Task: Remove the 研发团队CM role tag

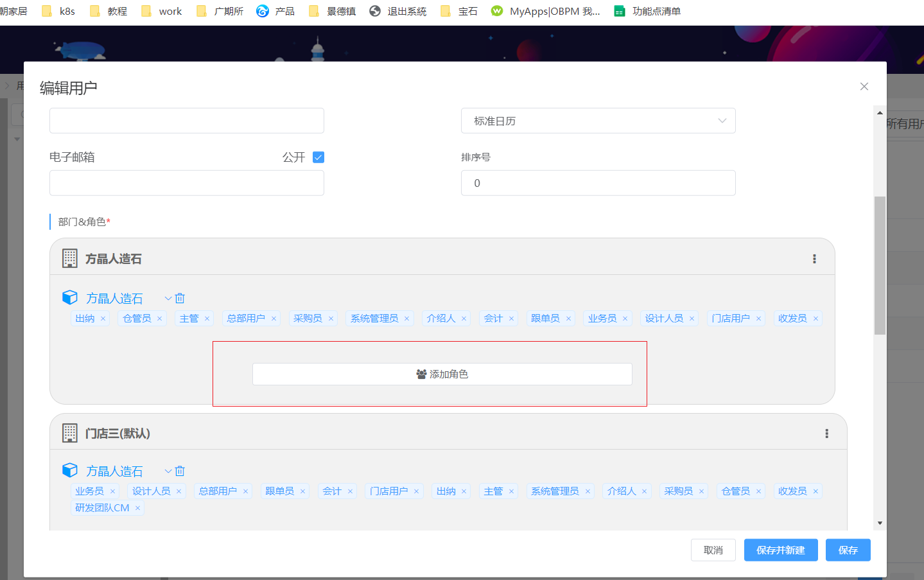Action: point(137,508)
